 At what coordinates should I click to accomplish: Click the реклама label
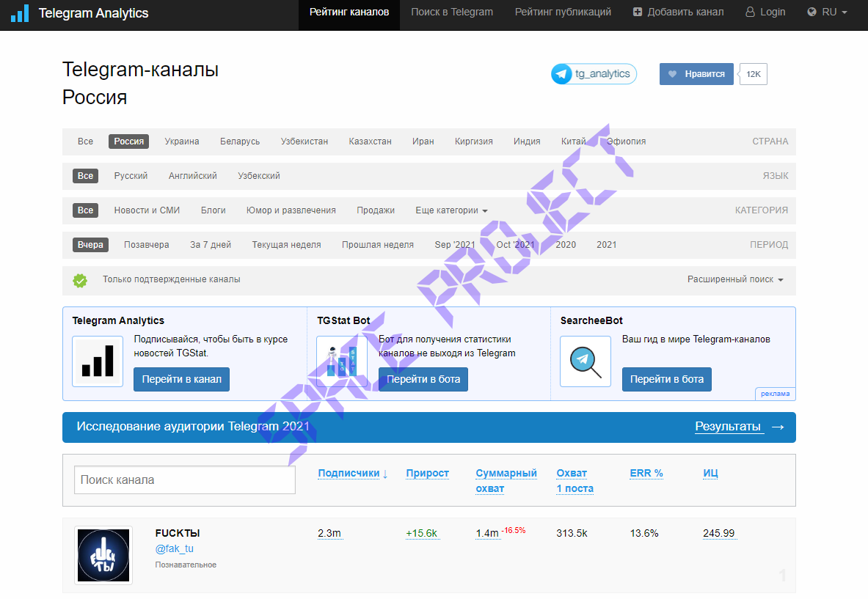pyautogui.click(x=775, y=394)
